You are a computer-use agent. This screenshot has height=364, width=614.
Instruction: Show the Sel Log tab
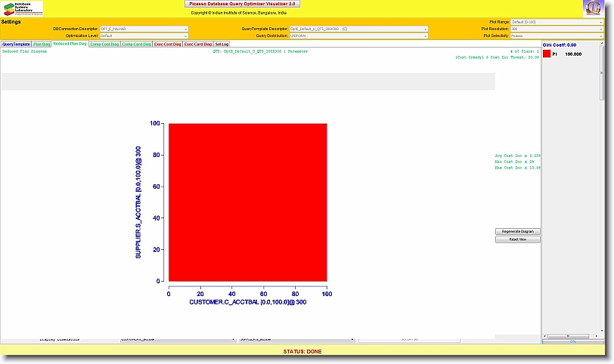pos(222,45)
